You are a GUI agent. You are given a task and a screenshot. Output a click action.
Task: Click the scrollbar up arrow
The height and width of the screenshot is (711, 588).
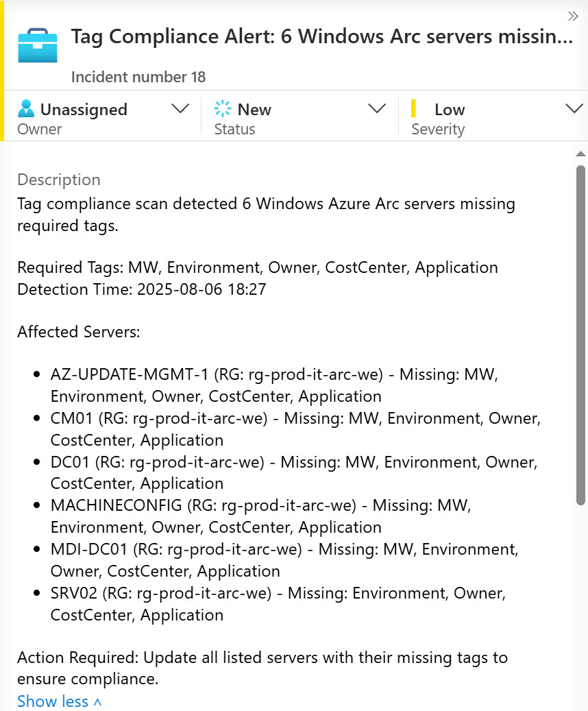coord(580,154)
